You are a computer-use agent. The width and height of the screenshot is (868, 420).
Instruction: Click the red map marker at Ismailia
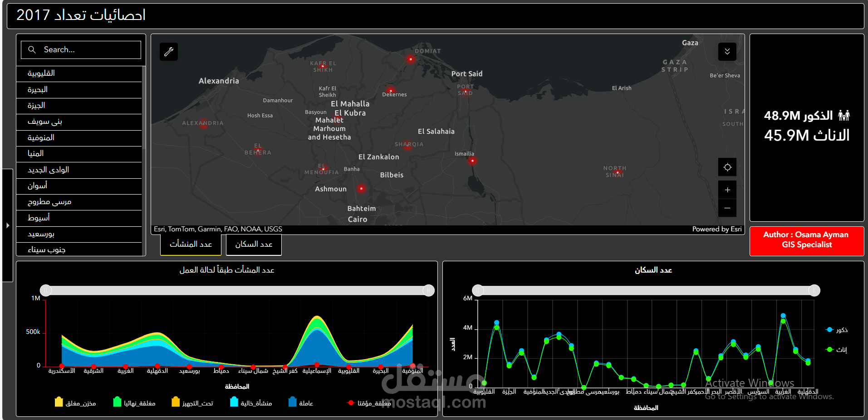pyautogui.click(x=472, y=161)
